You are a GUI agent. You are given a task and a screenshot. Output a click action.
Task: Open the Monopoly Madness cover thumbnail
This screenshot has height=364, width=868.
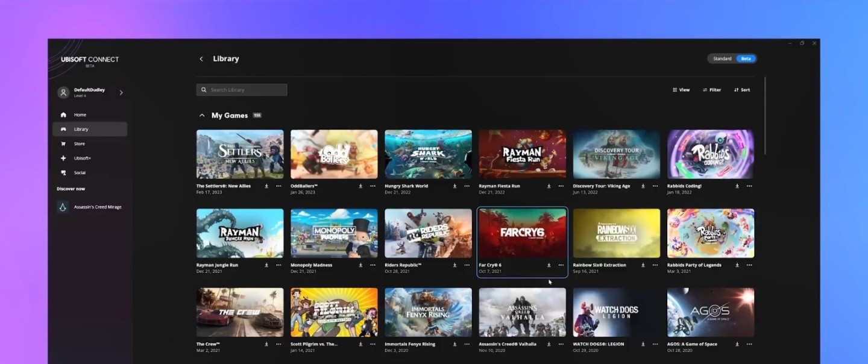[334, 233]
